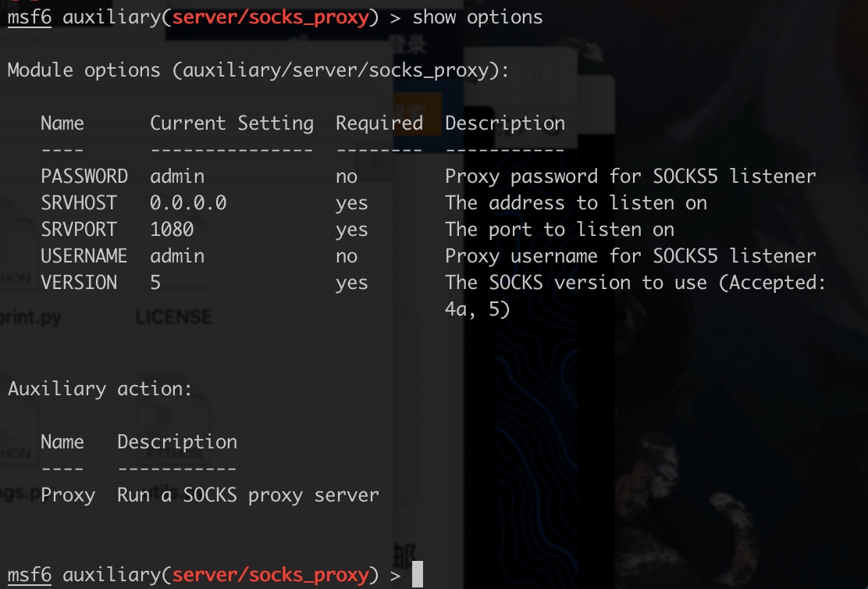The height and width of the screenshot is (589, 868).
Task: Click the 'msf6' prompt in the top line
Action: (x=30, y=17)
